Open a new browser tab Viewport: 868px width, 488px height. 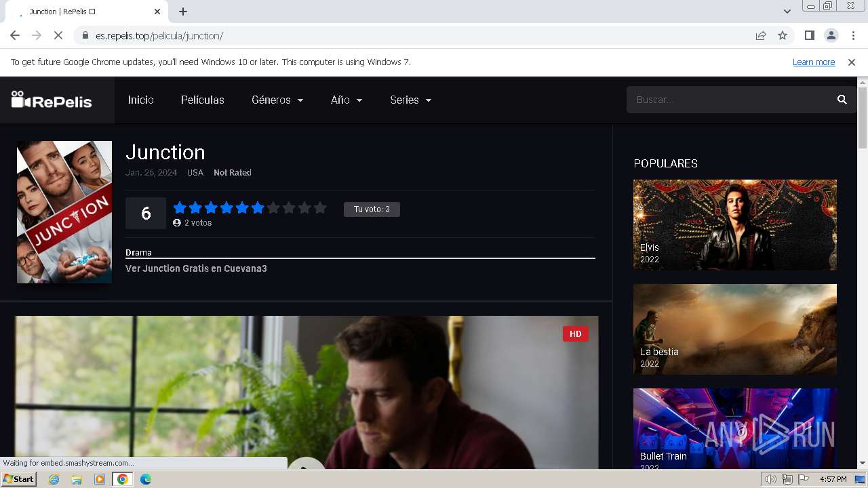click(x=183, y=12)
